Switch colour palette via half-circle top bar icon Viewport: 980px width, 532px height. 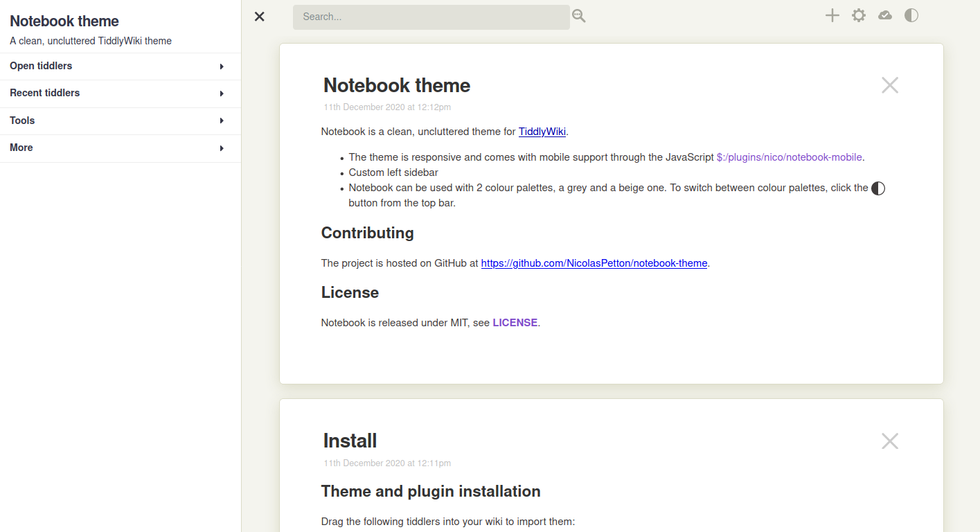(911, 15)
